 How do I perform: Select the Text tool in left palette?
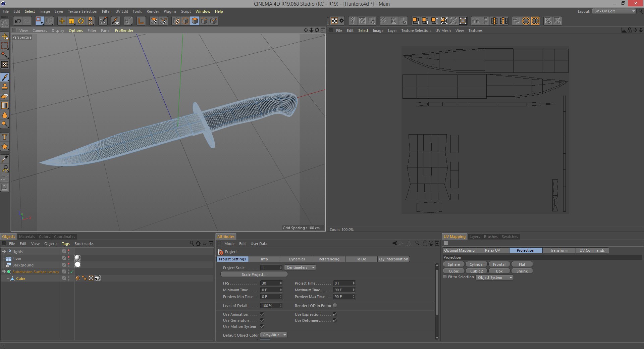click(x=5, y=137)
